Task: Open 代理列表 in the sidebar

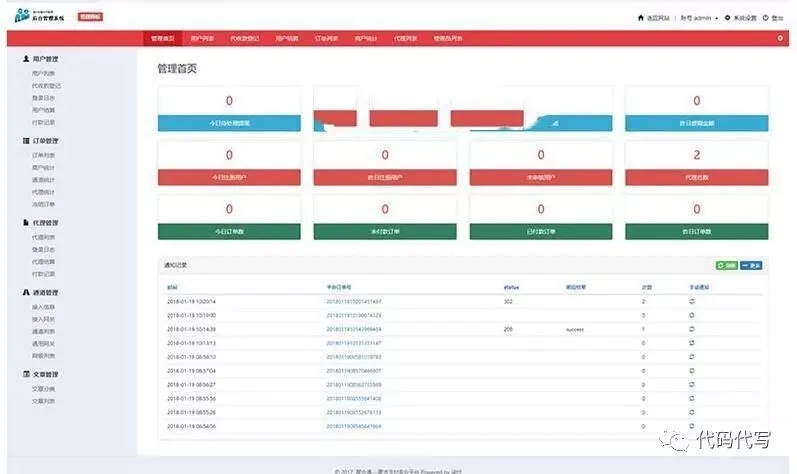Action: (x=43, y=237)
